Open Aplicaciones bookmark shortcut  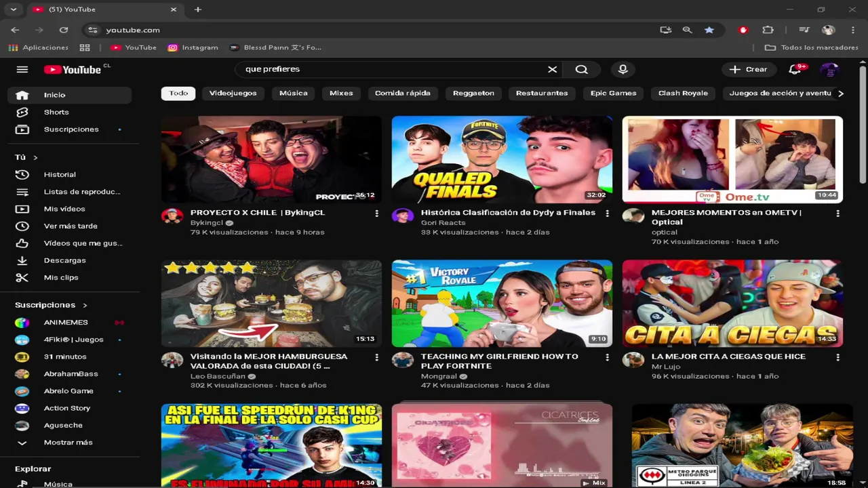coord(38,47)
